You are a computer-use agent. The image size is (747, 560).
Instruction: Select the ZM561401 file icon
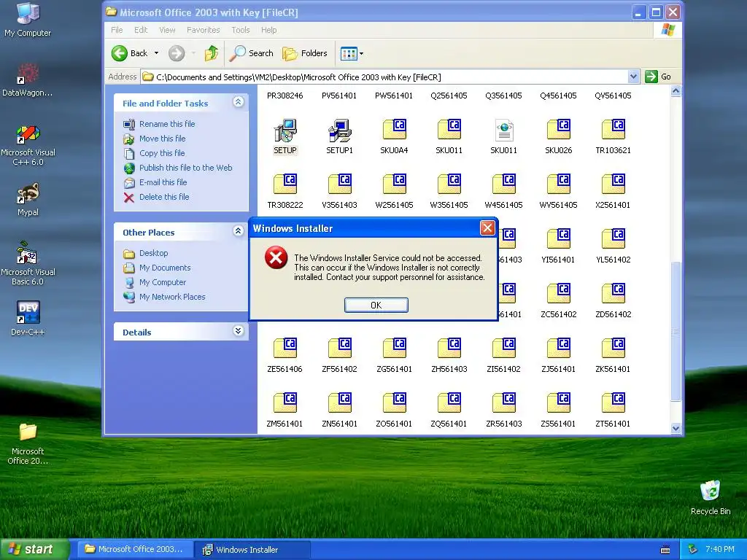(x=285, y=404)
